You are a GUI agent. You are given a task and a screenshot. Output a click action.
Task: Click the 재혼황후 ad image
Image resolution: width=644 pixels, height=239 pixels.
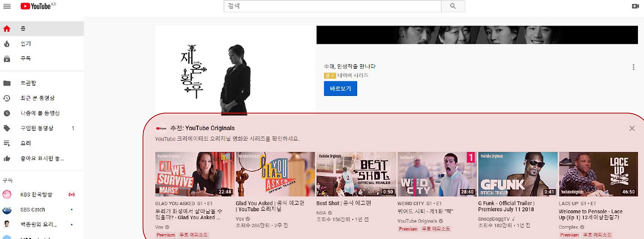click(x=235, y=70)
